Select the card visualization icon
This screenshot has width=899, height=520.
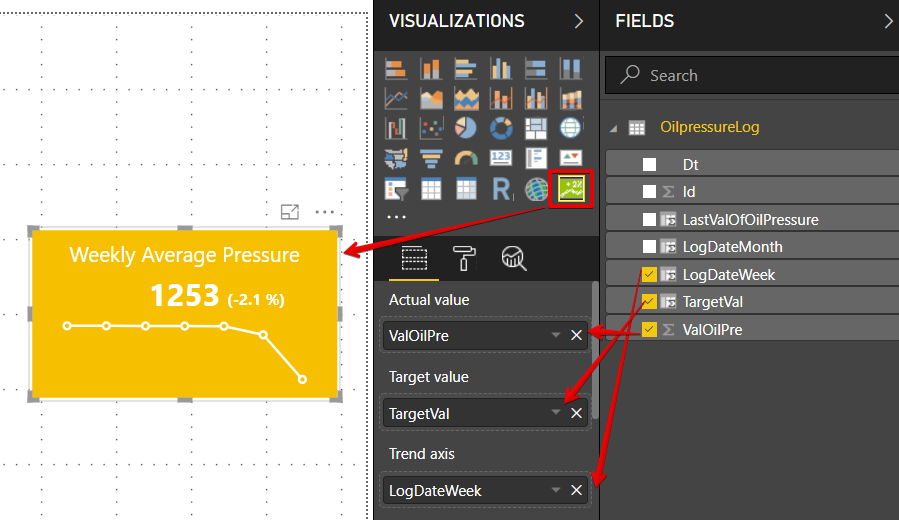pos(501,159)
